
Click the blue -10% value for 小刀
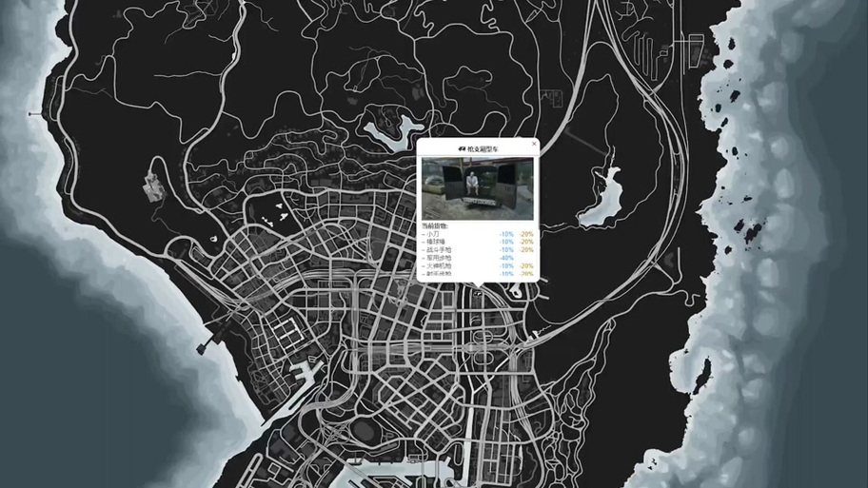coord(506,235)
